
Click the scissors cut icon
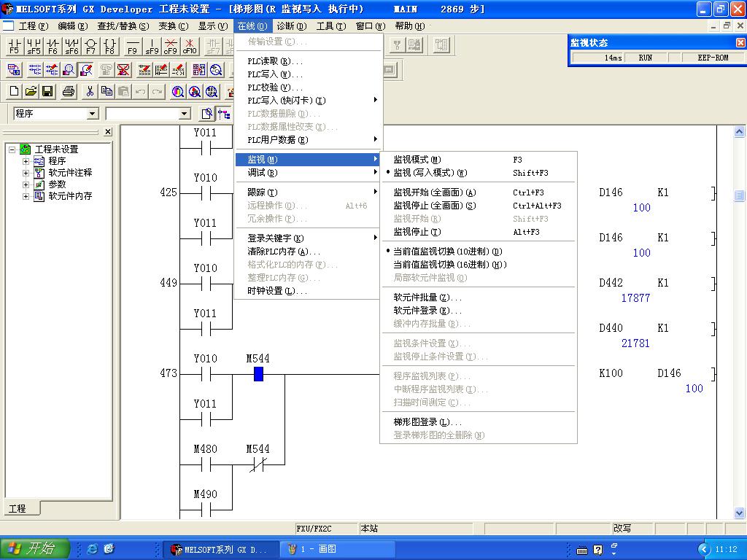(90, 91)
